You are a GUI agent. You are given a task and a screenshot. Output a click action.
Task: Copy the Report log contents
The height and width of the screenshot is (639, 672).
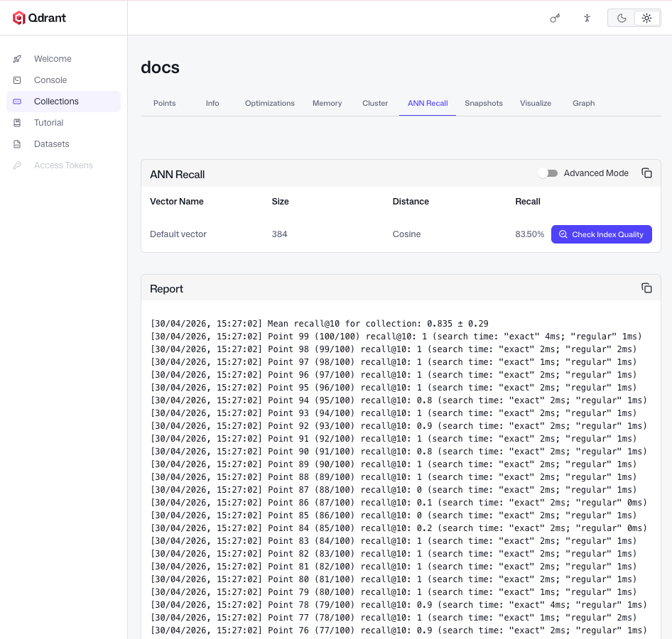pos(646,288)
